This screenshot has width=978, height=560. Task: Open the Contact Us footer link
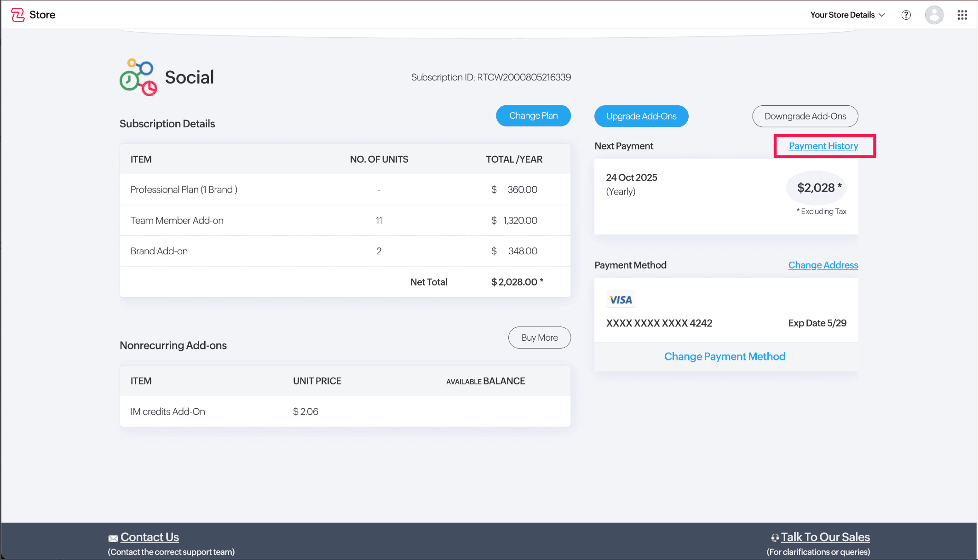click(150, 537)
